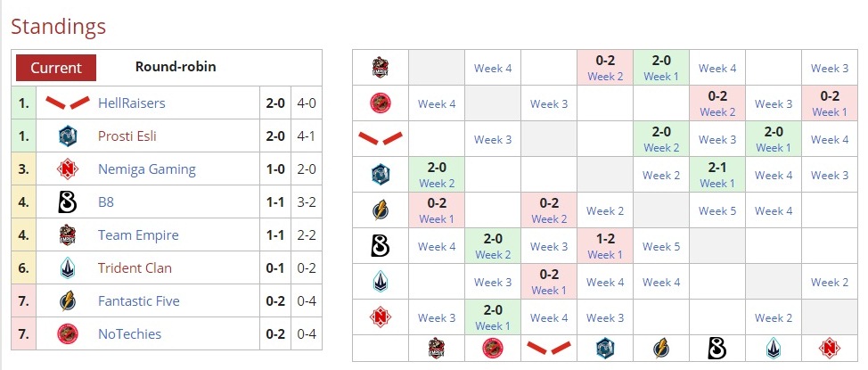Click the HellRaisers wings logo in the standings list

(x=68, y=103)
